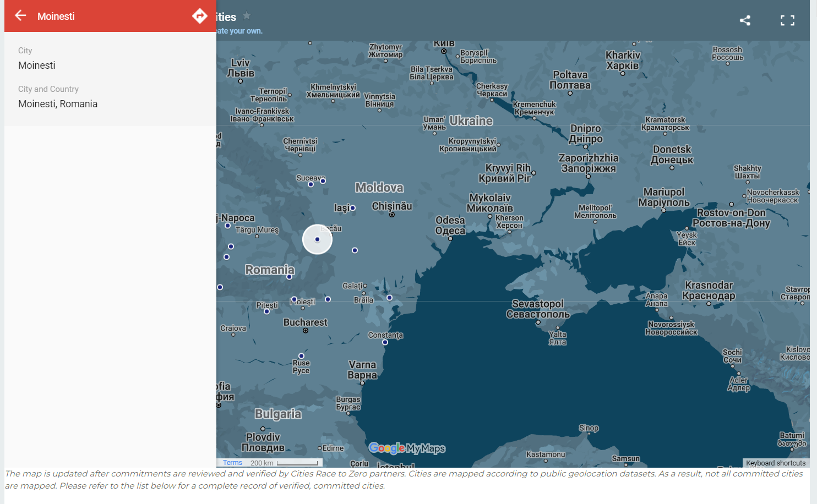Select the marker above Ruse label

(301, 356)
